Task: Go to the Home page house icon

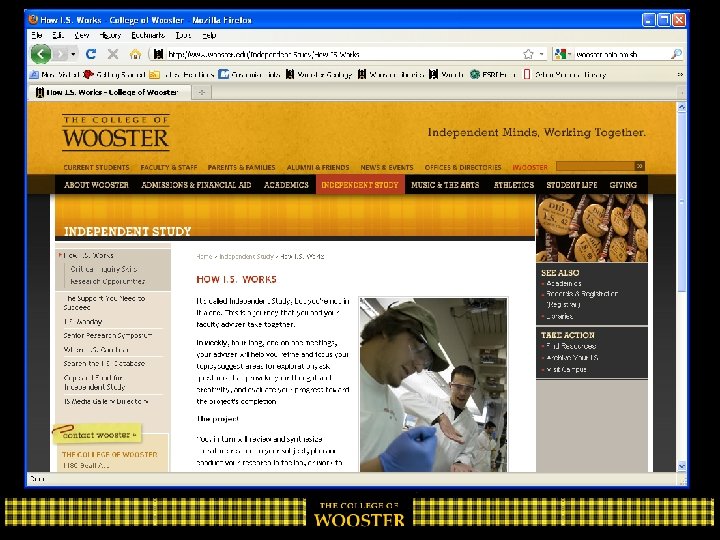Action: (135, 54)
